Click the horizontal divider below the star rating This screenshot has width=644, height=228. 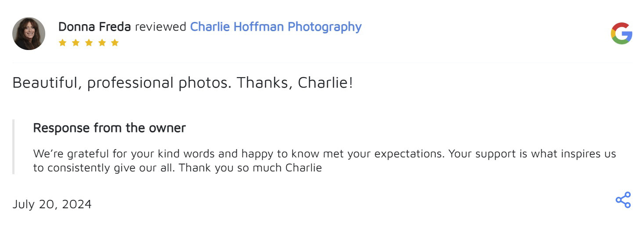322,63
